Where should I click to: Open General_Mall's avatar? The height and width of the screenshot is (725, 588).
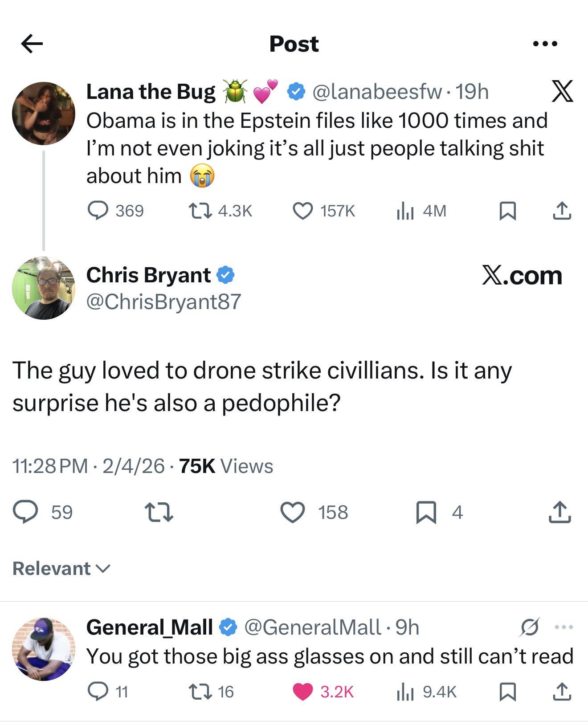[x=44, y=649]
